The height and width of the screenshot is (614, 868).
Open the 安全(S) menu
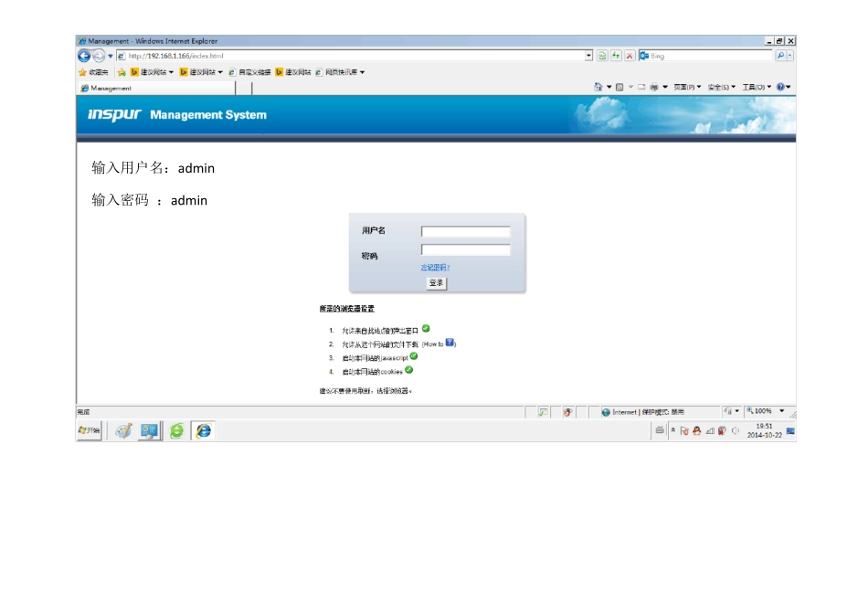[721, 87]
